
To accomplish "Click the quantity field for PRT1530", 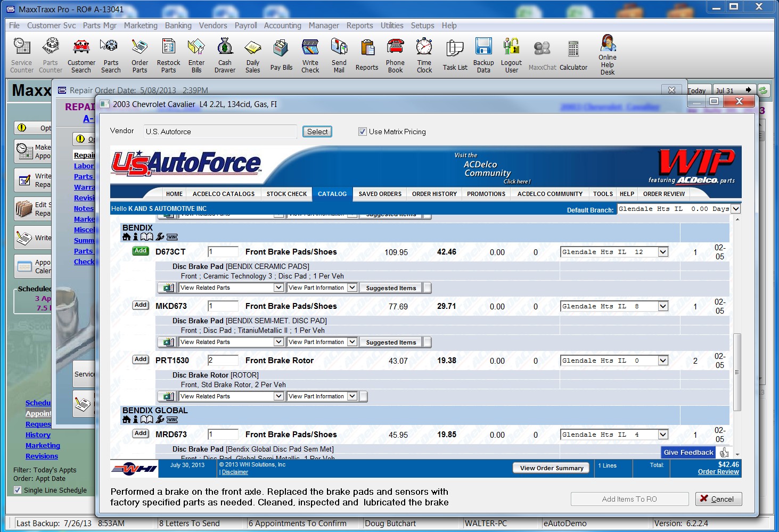I will 223,361.
